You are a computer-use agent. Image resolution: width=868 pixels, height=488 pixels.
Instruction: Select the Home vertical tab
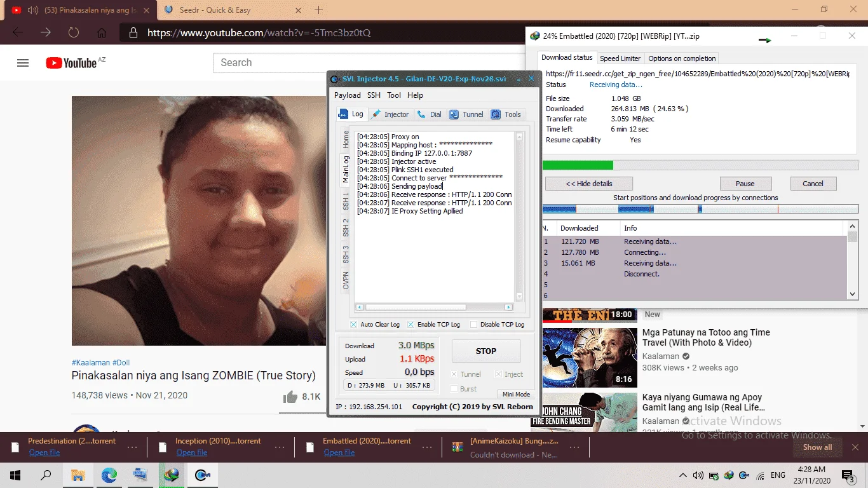346,139
